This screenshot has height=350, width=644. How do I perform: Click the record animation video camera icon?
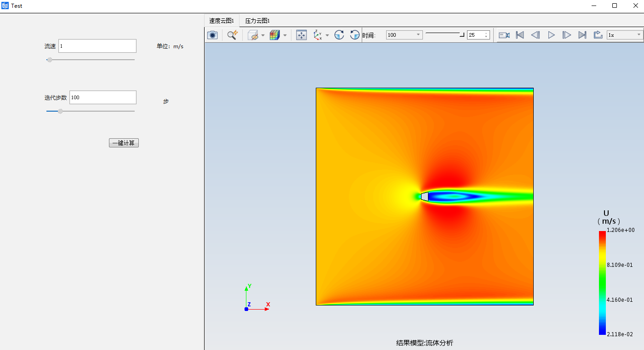tap(504, 35)
